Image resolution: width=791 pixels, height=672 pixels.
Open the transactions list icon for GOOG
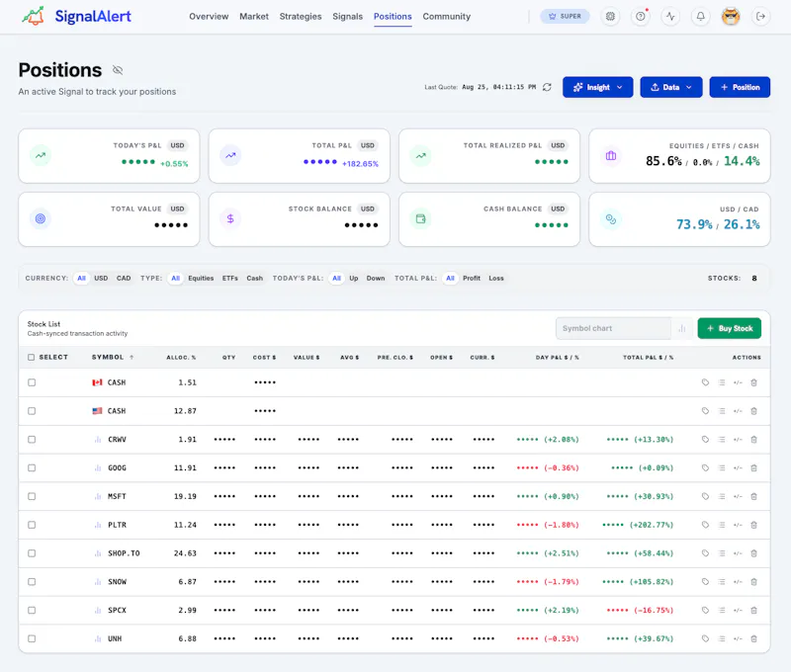[x=722, y=467]
